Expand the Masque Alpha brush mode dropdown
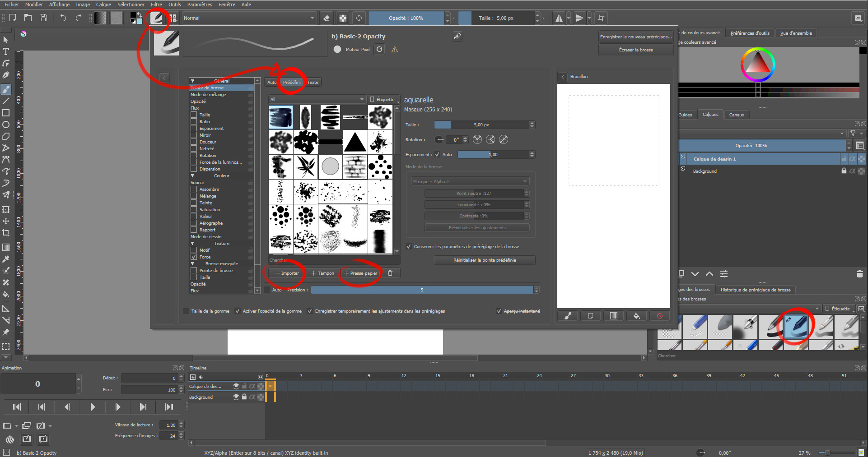 pyautogui.click(x=469, y=181)
